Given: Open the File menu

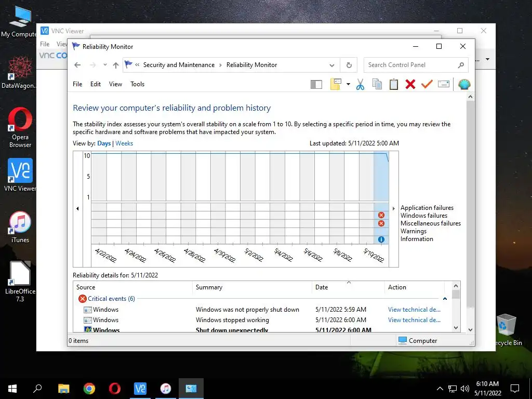Looking at the screenshot, I should [x=77, y=84].
